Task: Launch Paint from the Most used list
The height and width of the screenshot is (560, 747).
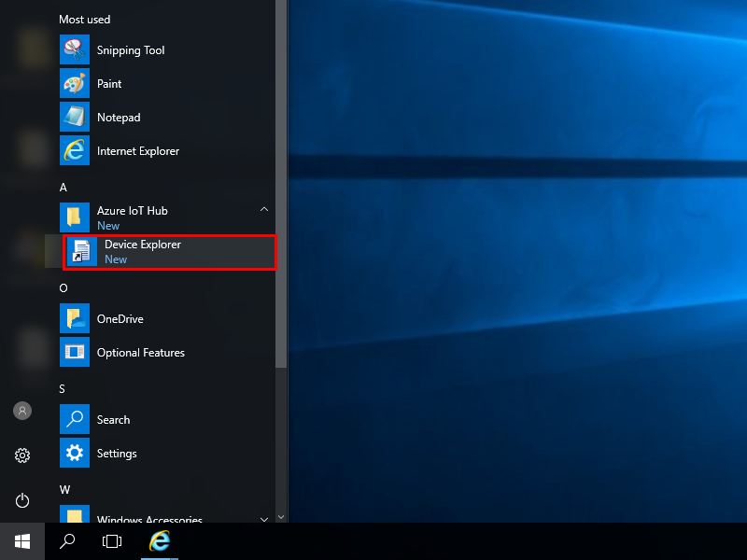Action: coord(75,84)
